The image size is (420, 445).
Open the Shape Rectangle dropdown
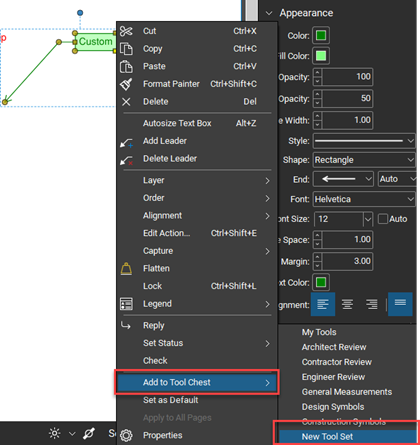point(364,160)
